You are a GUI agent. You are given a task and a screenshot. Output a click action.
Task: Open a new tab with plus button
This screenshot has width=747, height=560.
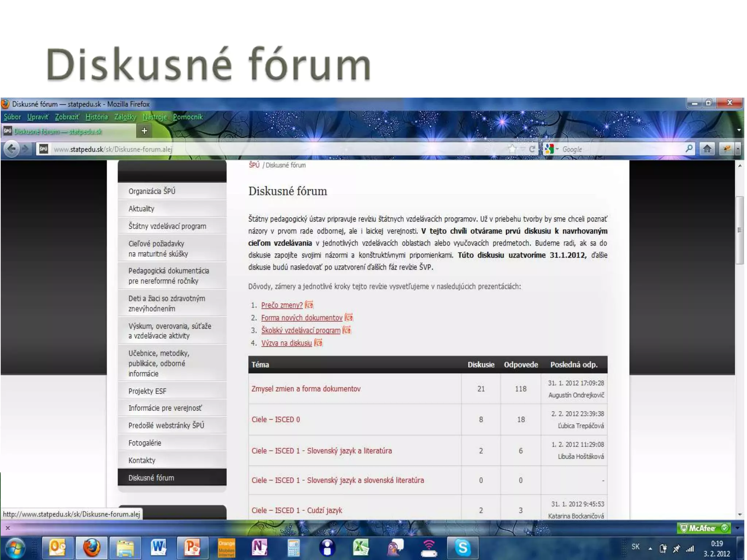(x=144, y=131)
